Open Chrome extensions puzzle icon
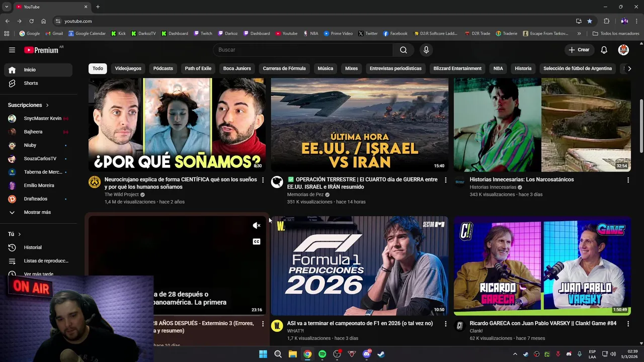The height and width of the screenshot is (362, 644). click(606, 21)
